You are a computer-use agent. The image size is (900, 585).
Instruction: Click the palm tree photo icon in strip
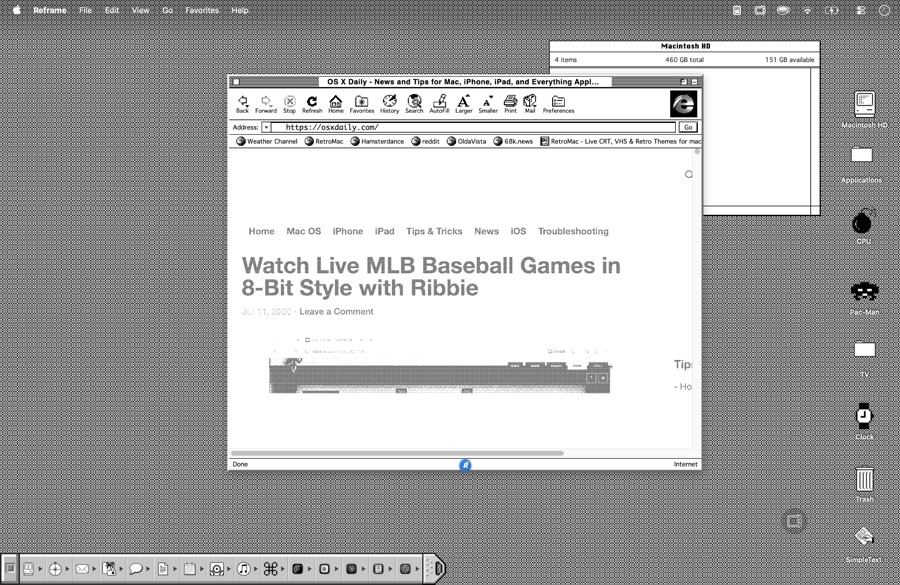[109, 569]
